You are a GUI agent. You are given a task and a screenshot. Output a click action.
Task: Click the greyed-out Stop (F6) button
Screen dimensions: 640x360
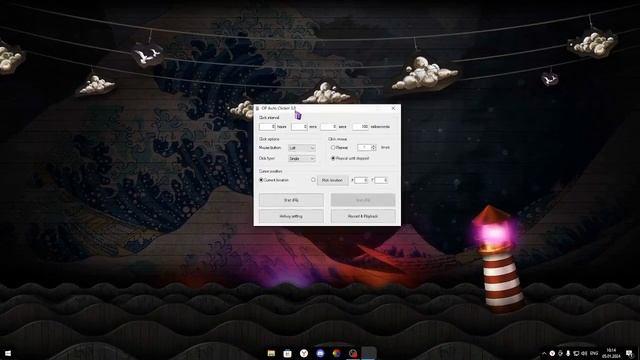(x=363, y=200)
